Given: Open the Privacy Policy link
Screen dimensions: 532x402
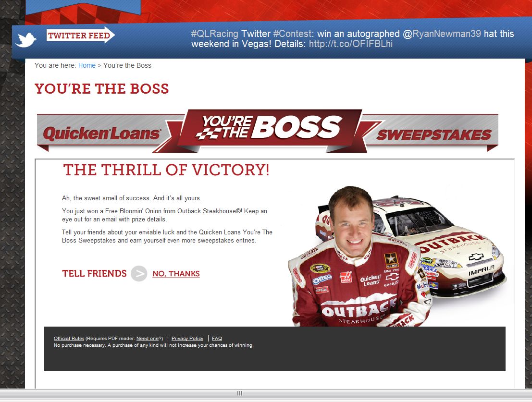Looking at the screenshot, I should pos(187,338).
